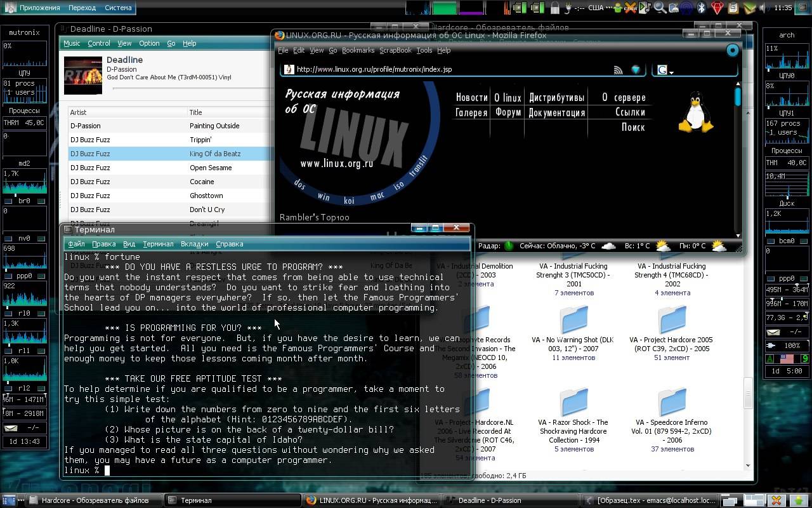The width and height of the screenshot is (812, 508).
Task: Click the RSS feed icon in Firefox address bar
Action: [618, 70]
